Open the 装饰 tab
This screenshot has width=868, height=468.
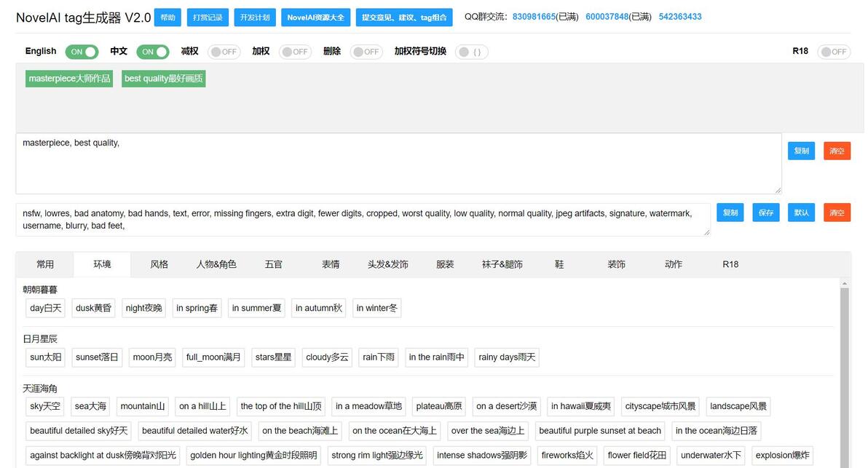pyautogui.click(x=616, y=264)
